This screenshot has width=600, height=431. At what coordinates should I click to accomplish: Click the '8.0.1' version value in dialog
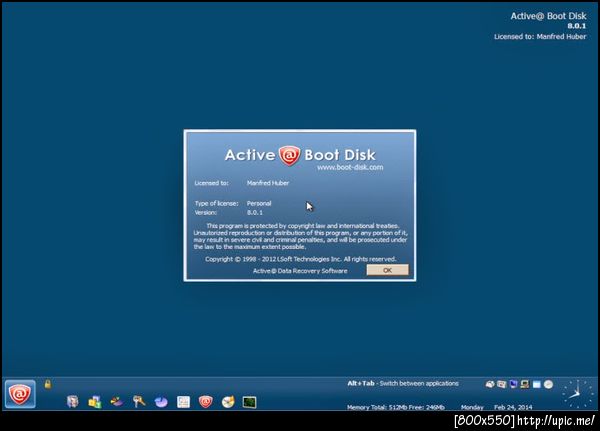[255, 212]
